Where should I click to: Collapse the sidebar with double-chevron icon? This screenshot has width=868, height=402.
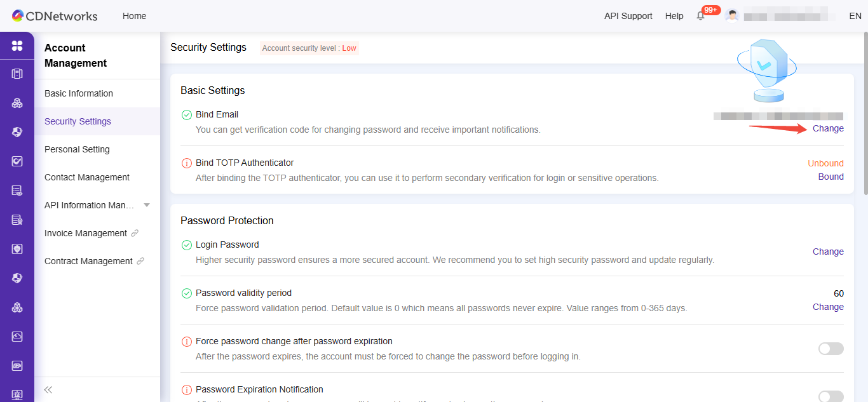pyautogui.click(x=48, y=389)
